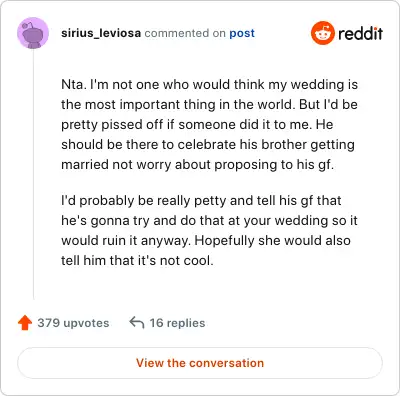Click the black reddit wordmark text
The image size is (400, 396).
click(360, 33)
